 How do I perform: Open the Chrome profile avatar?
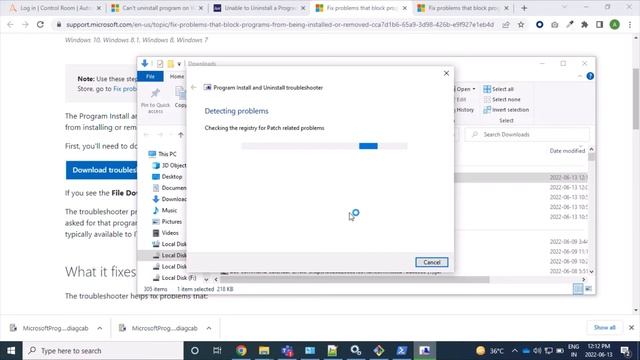[x=614, y=24]
